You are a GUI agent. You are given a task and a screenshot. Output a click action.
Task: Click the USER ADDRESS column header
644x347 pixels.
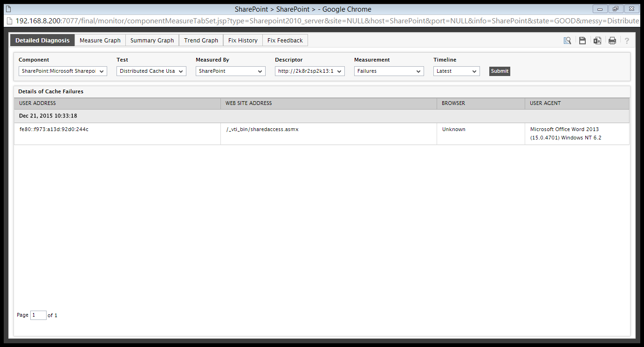[117, 103]
